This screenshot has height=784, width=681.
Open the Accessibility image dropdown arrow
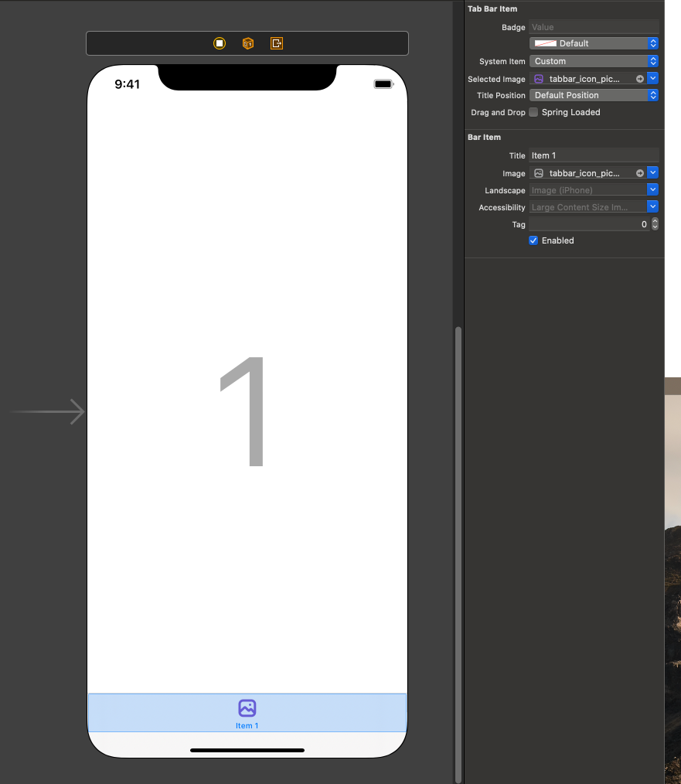[652, 206]
